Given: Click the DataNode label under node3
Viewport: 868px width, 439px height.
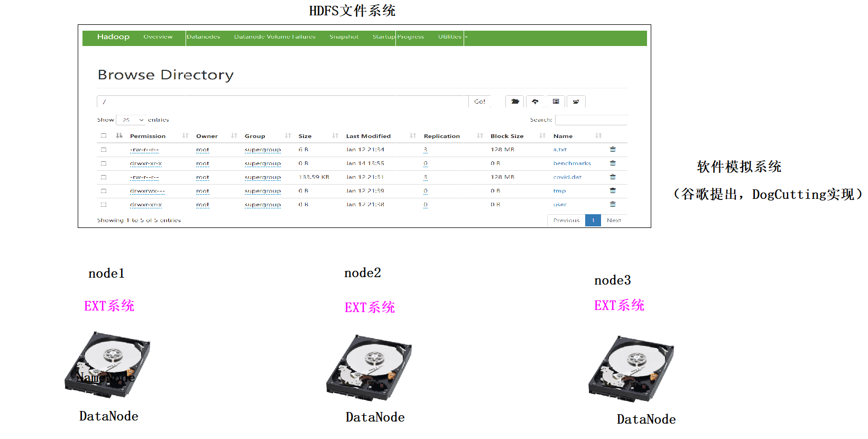Looking at the screenshot, I should pyautogui.click(x=646, y=419).
